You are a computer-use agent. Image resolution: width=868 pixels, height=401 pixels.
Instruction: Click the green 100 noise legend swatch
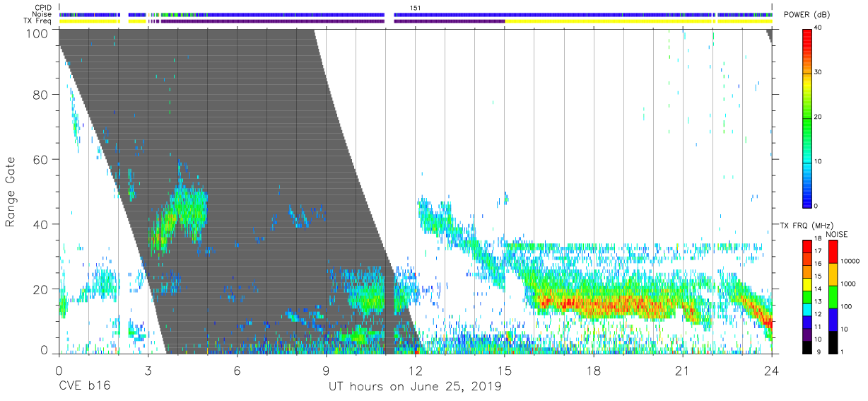coord(833,297)
